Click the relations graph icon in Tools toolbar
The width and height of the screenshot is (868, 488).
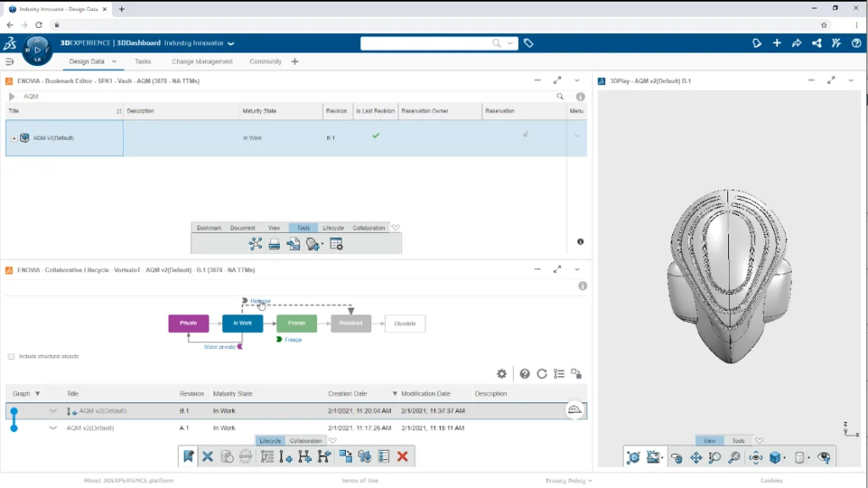pos(255,244)
